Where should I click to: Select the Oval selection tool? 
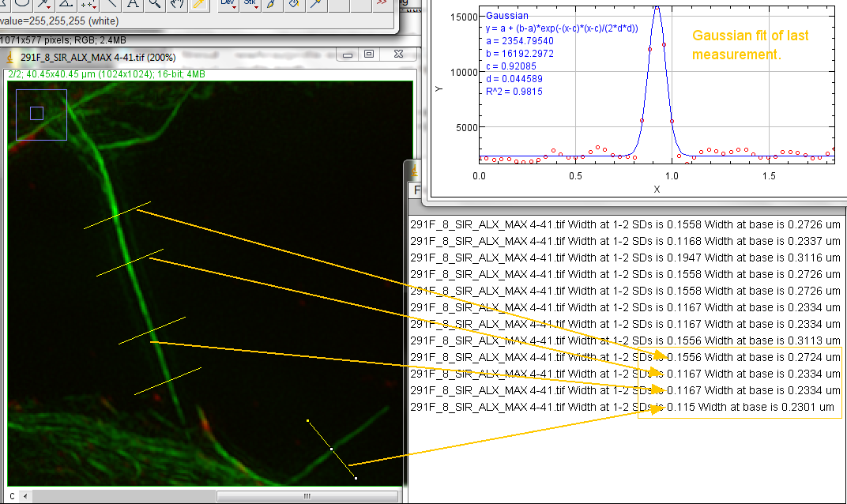pos(24,4)
